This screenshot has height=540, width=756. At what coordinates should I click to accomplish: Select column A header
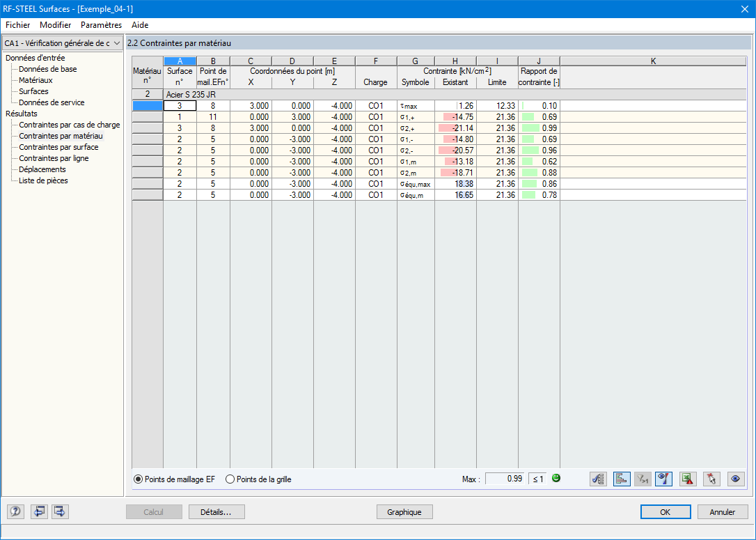click(180, 61)
